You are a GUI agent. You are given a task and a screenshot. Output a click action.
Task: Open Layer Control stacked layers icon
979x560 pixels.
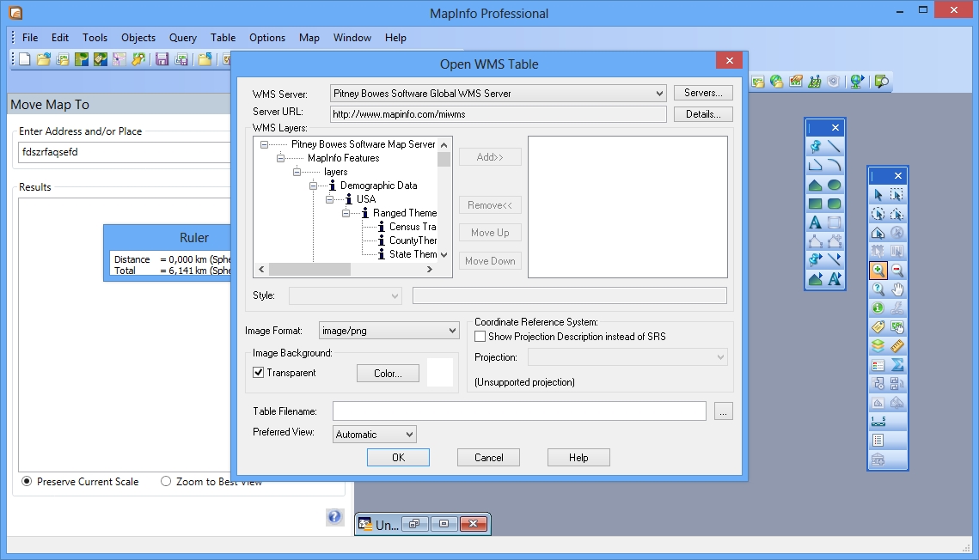878,345
